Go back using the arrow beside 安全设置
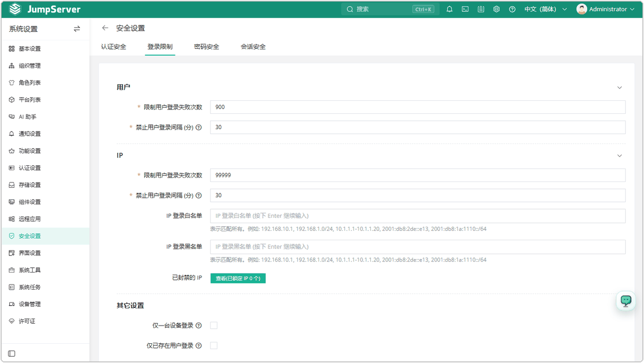The image size is (644, 363). coord(105,28)
